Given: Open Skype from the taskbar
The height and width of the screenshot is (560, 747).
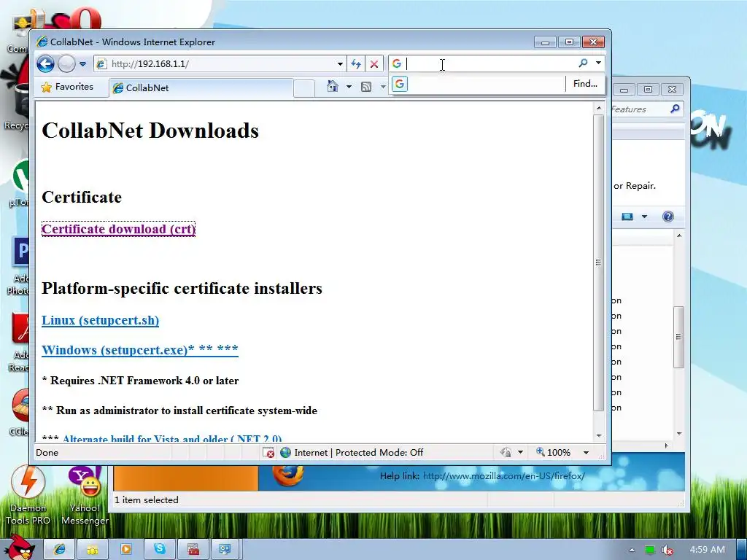Looking at the screenshot, I should coord(159,549).
